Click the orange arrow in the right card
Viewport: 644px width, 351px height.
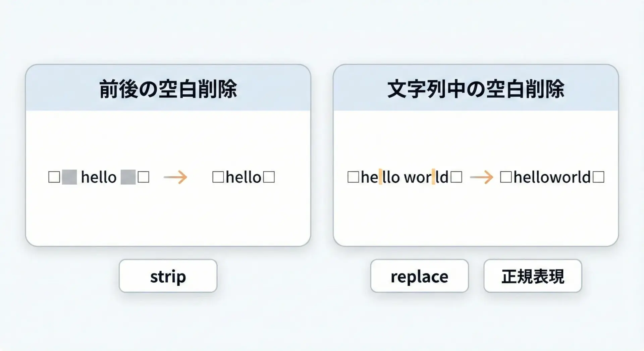(482, 177)
